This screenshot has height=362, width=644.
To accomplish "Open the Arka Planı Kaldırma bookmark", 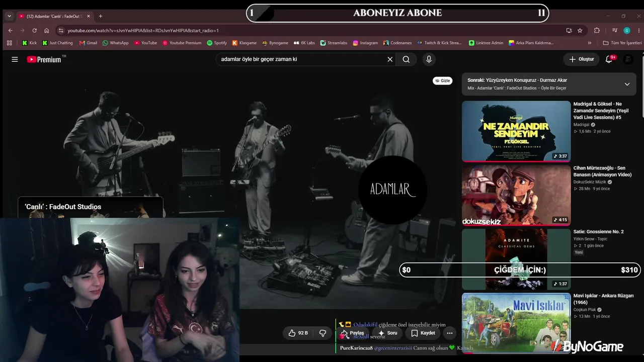I will click(531, 43).
